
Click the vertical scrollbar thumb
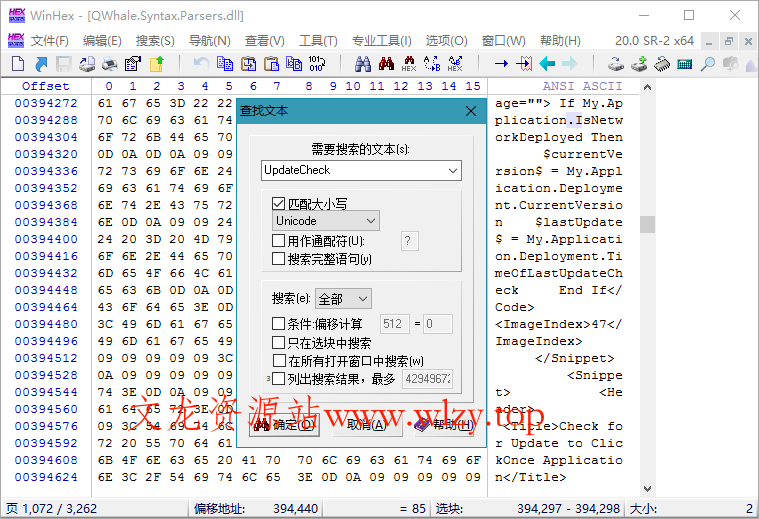pyautogui.click(x=647, y=224)
